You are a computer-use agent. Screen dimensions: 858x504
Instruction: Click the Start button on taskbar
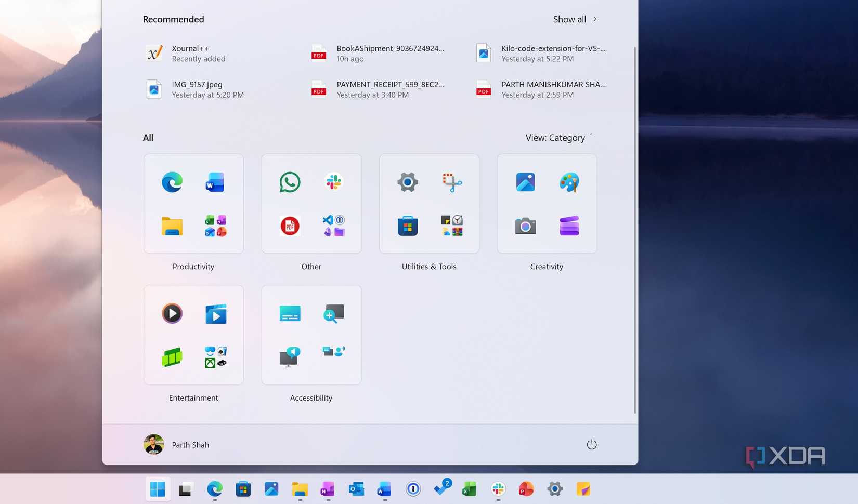click(158, 489)
